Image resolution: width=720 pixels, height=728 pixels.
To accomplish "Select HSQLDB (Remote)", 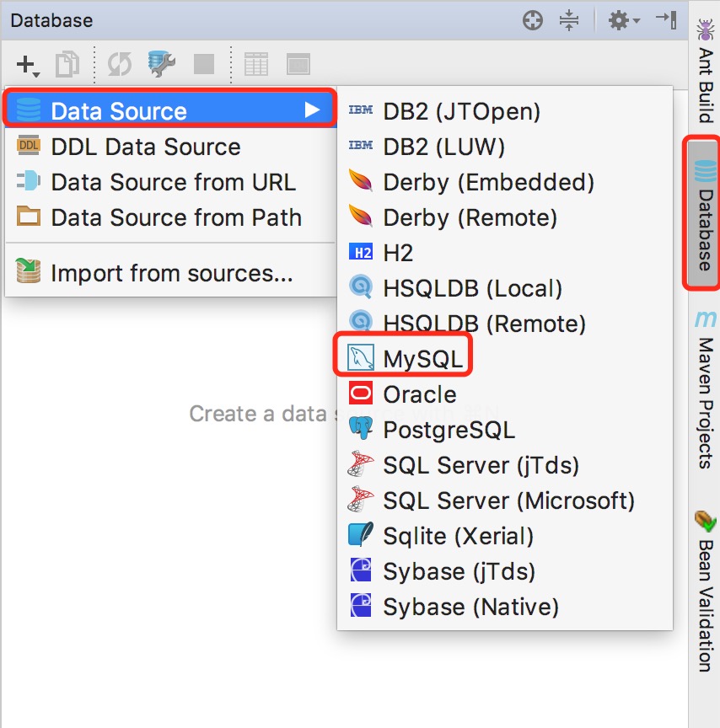I will 504,324.
